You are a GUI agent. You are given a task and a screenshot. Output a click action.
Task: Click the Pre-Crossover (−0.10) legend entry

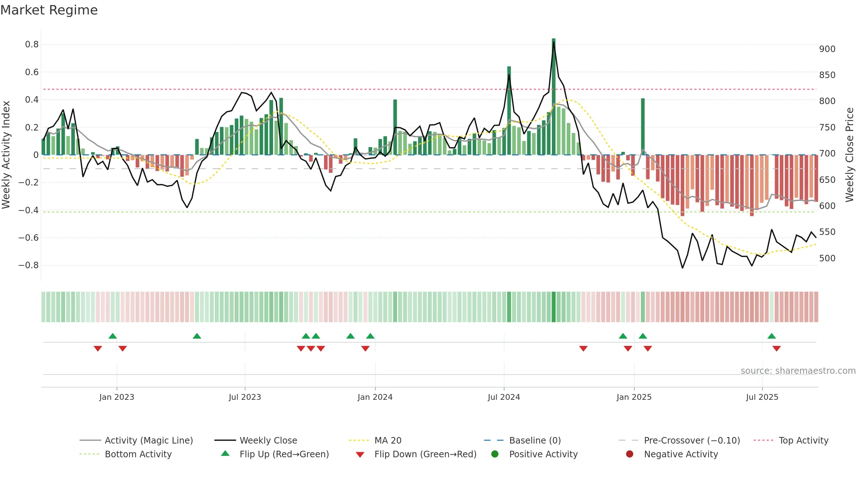680,440
